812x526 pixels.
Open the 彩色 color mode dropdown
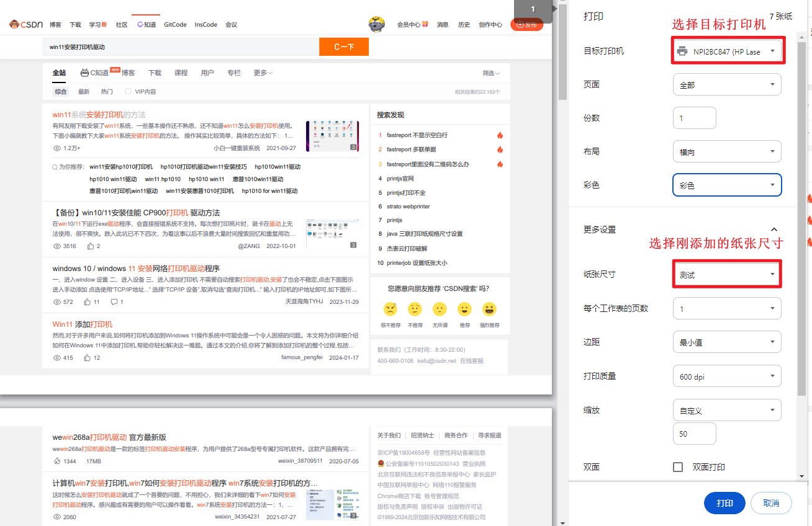pos(727,185)
